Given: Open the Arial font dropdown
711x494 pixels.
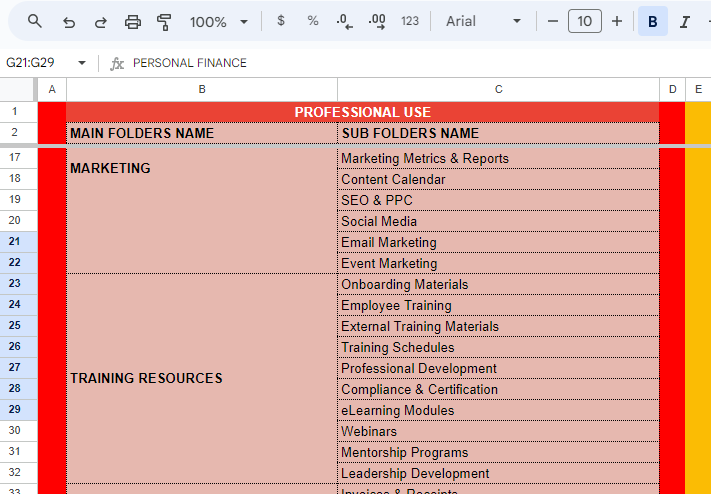Looking at the screenshot, I should click(483, 21).
